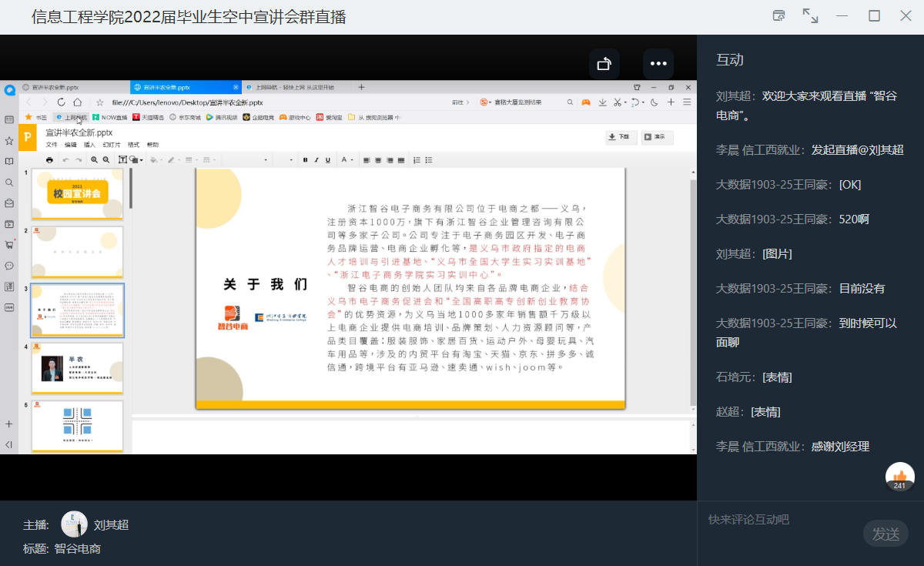Click the comment input field
Image resolution: width=924 pixels, height=566 pixels.
[x=778, y=520]
